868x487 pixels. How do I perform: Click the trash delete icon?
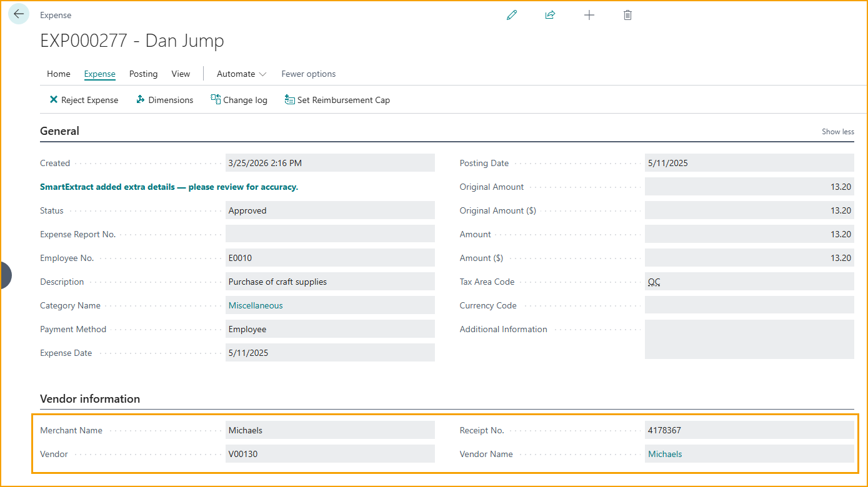[627, 15]
